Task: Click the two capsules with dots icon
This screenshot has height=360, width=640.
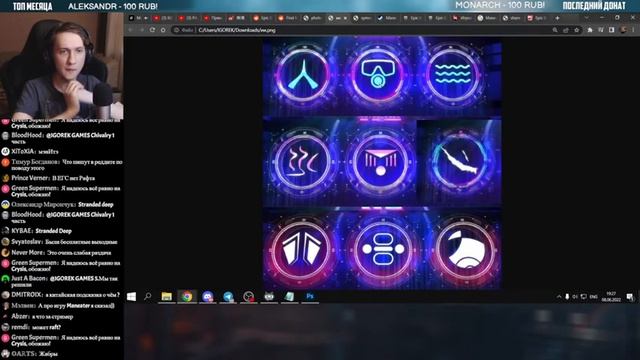Action: (382, 249)
